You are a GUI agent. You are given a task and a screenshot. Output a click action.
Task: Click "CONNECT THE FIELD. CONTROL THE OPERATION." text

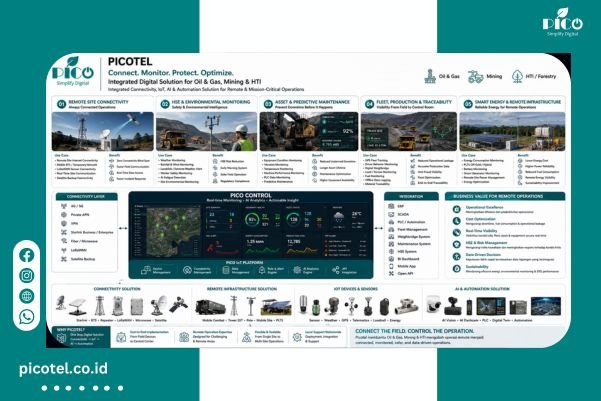point(415,331)
